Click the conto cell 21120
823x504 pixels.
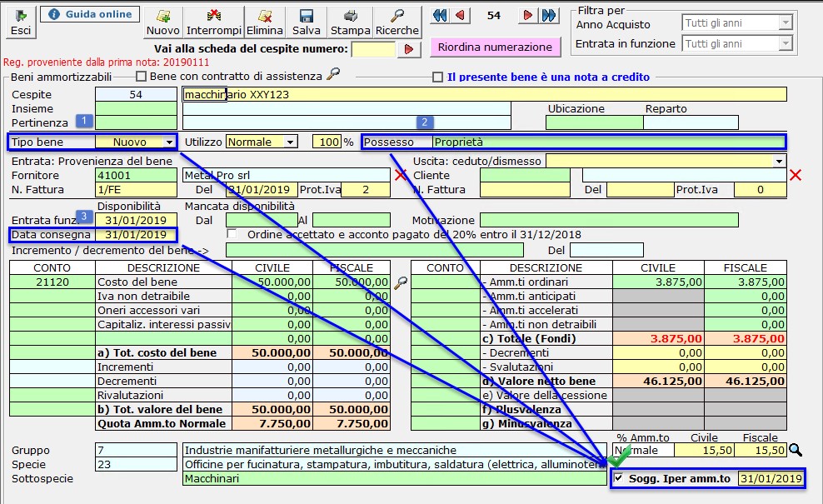tap(52, 282)
